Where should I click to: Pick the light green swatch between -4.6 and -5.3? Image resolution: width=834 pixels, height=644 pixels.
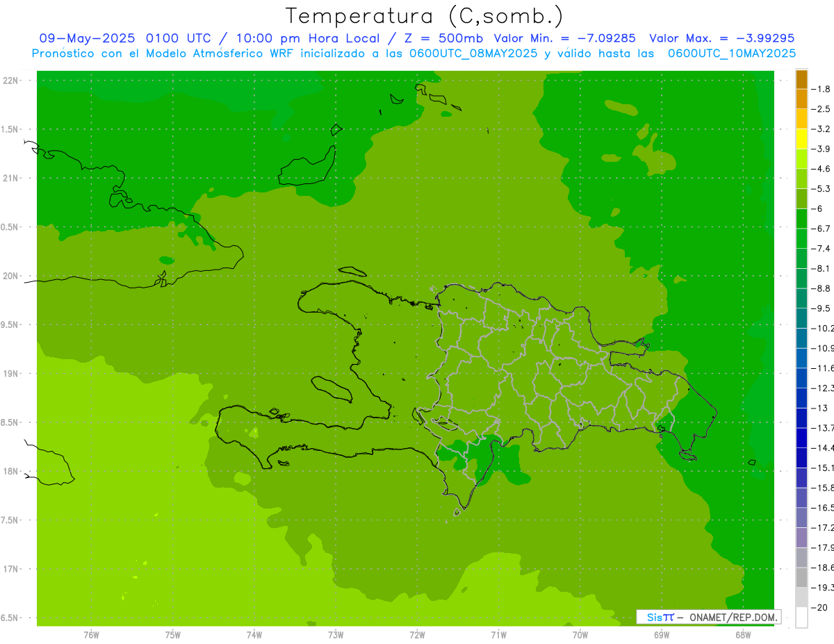point(801,179)
